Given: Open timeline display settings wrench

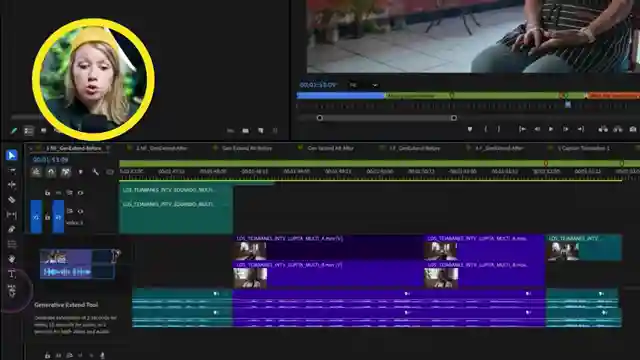Looking at the screenshot, I should [95, 172].
